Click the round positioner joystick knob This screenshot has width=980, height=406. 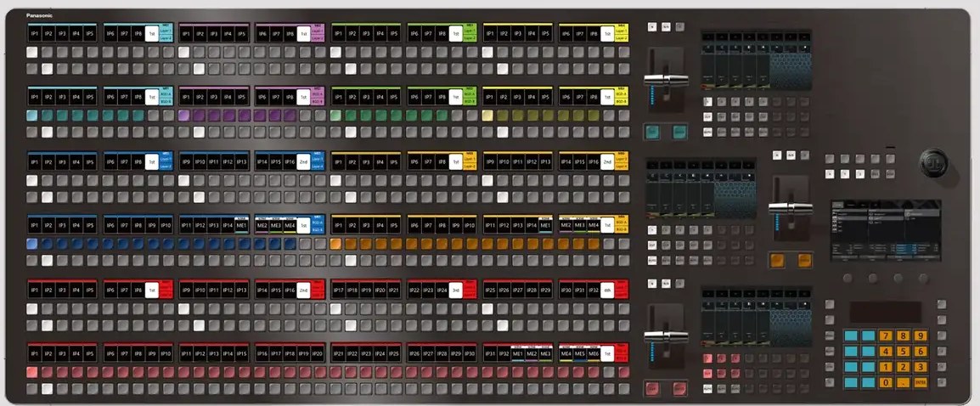933,162
